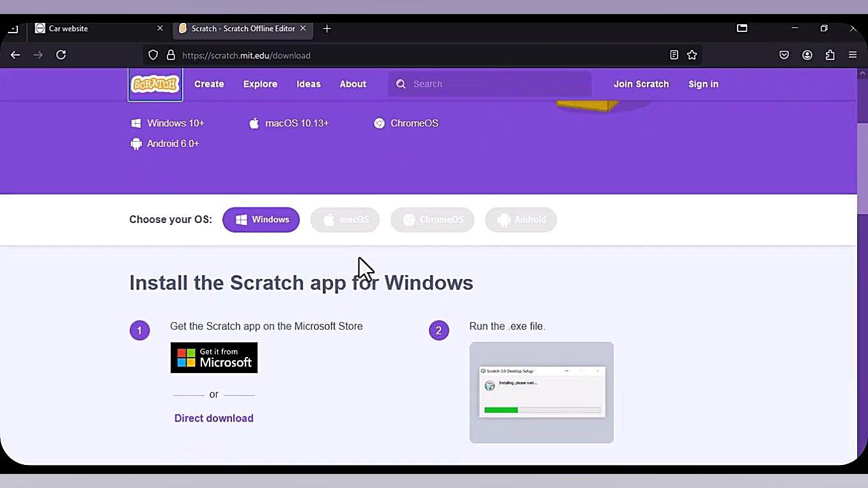This screenshot has width=868, height=488.
Task: Click Sign in
Action: tap(703, 84)
